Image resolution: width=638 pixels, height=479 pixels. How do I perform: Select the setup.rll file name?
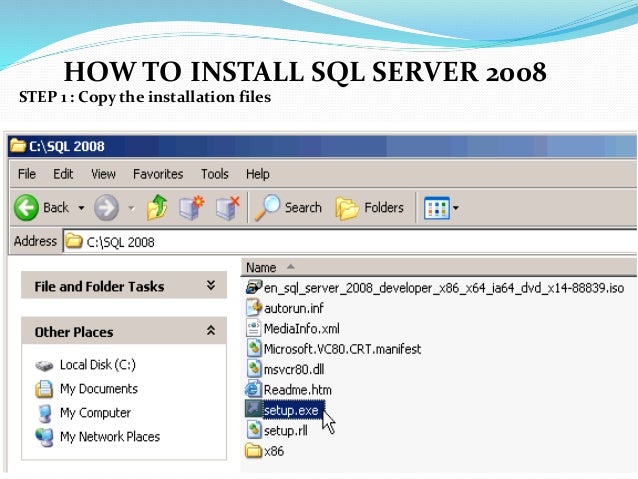(286, 431)
